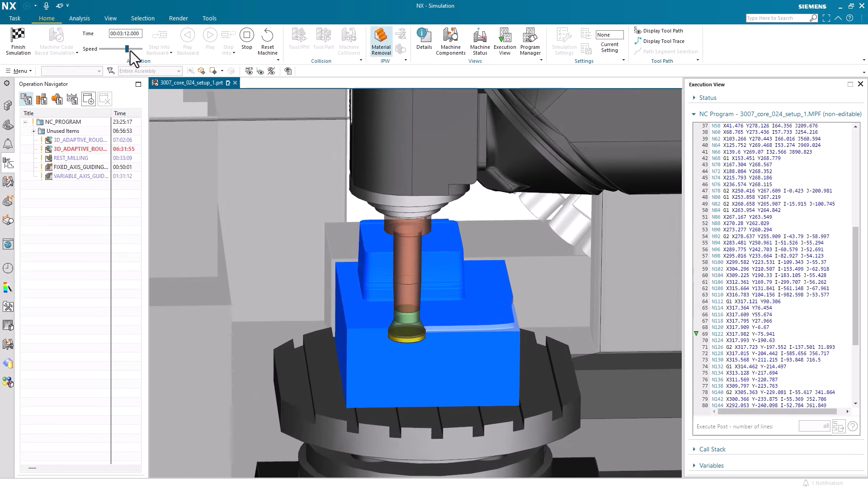Open the Menu in Operation Navigator
This screenshot has height=488, width=868.
pyautogui.click(x=18, y=71)
